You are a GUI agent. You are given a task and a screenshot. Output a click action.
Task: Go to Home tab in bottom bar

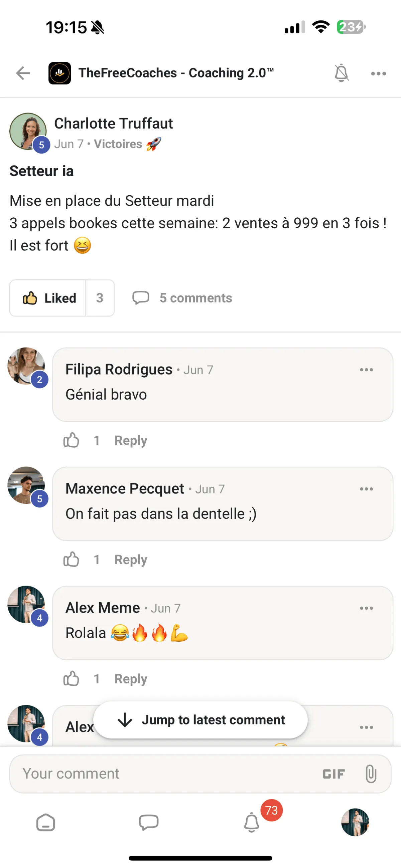(45, 823)
